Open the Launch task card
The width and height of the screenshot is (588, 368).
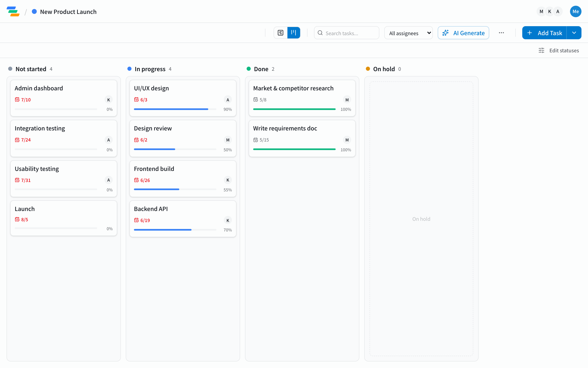(64, 218)
